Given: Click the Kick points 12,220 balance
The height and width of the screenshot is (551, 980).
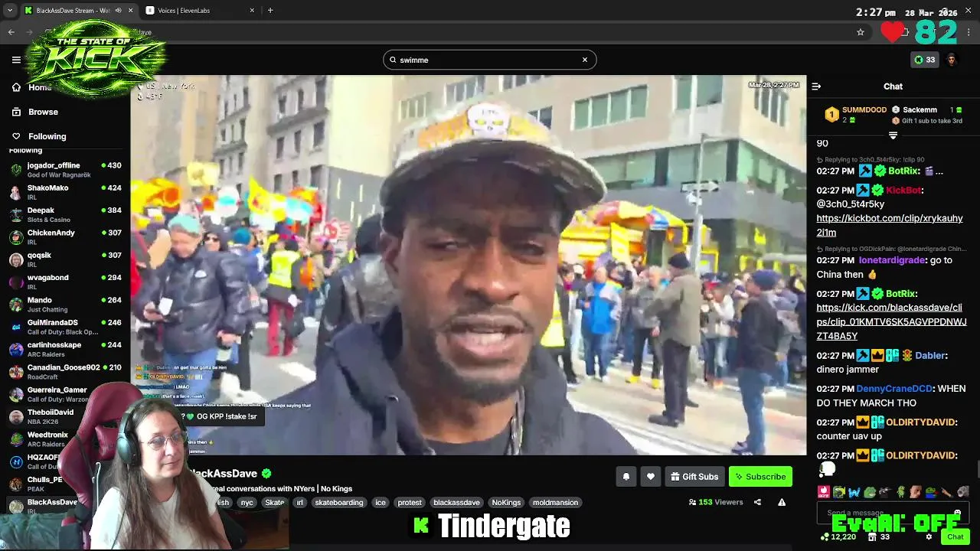Looking at the screenshot, I should click(838, 537).
